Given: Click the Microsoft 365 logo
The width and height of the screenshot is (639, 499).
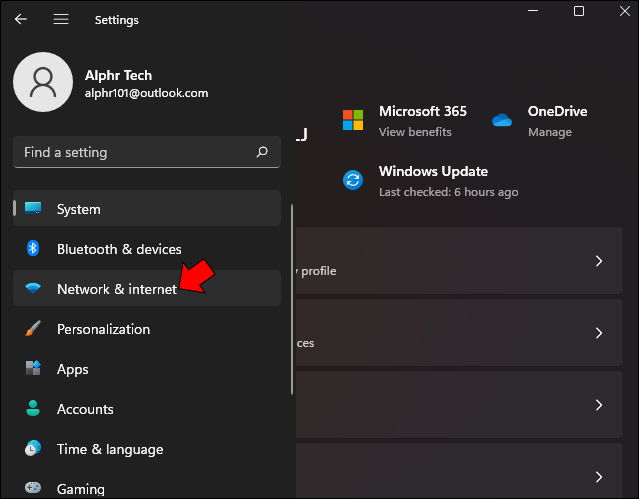Looking at the screenshot, I should pyautogui.click(x=353, y=120).
